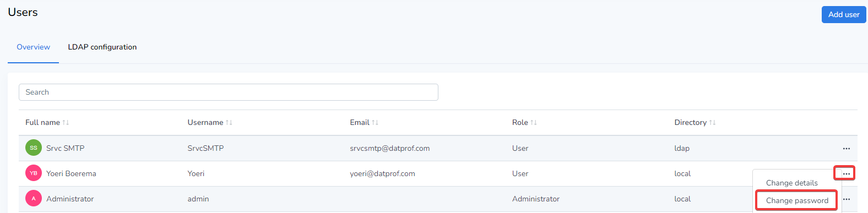Click the pink A avatar for Administrator
Image resolution: width=868 pixels, height=213 pixels.
(34, 199)
